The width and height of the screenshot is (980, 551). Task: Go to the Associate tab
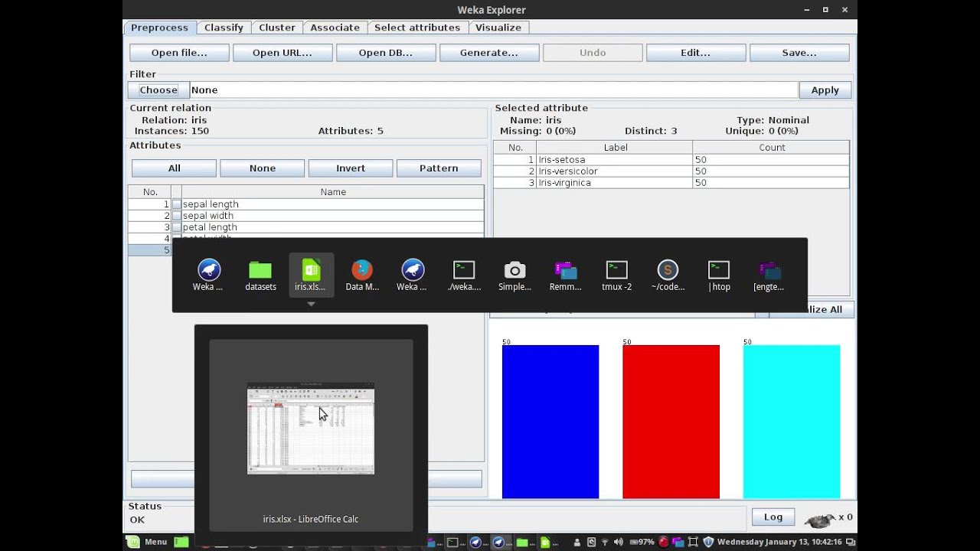[335, 28]
